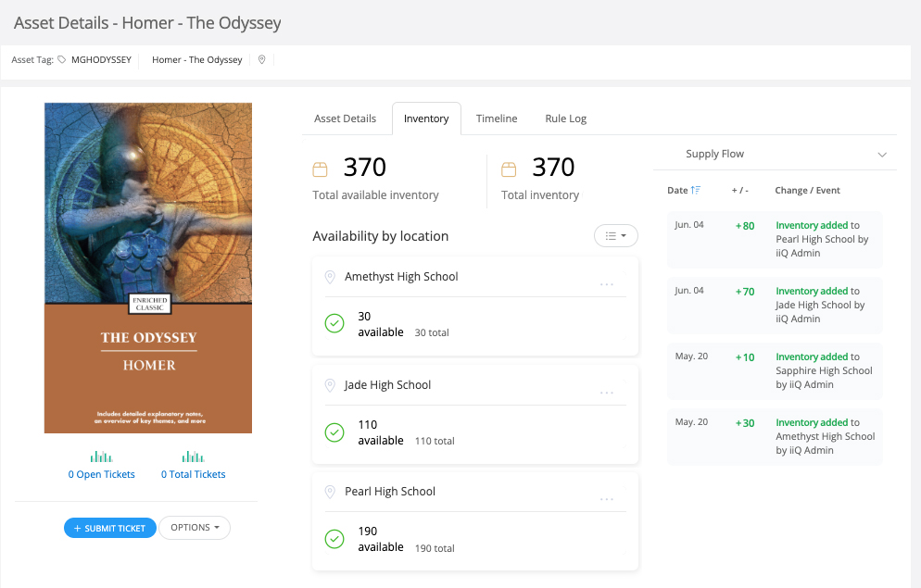Click green checkmark for Amethyst High School availability
The image size is (921, 588).
pos(334,323)
